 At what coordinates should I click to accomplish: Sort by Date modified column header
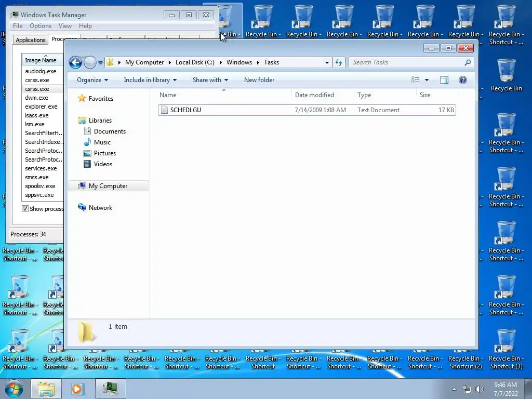(x=323, y=95)
